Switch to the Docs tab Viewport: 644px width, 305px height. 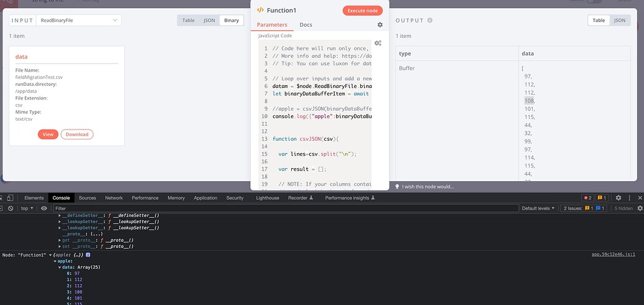306,25
